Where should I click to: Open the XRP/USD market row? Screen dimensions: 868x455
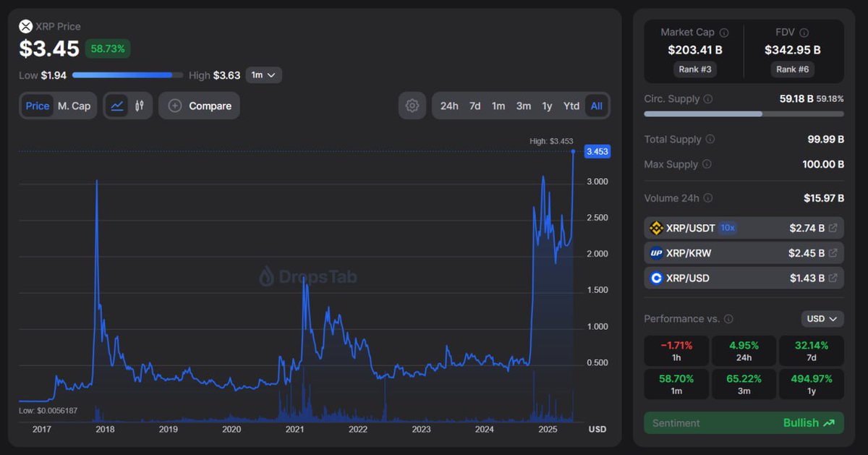tap(744, 278)
